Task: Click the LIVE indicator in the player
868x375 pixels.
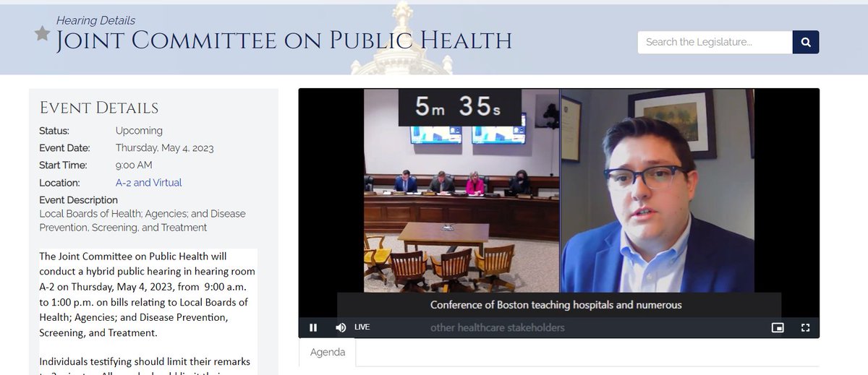Action: (x=362, y=327)
